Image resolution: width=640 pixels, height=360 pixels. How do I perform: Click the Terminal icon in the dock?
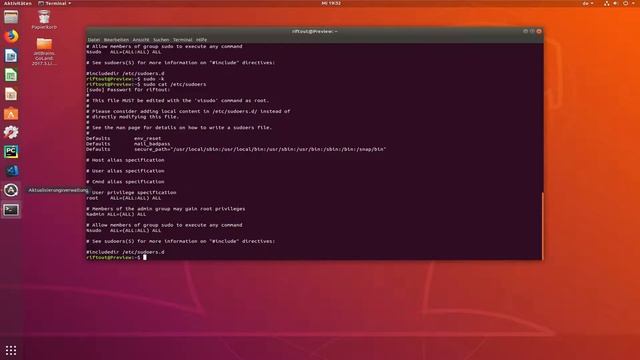tap(11, 210)
